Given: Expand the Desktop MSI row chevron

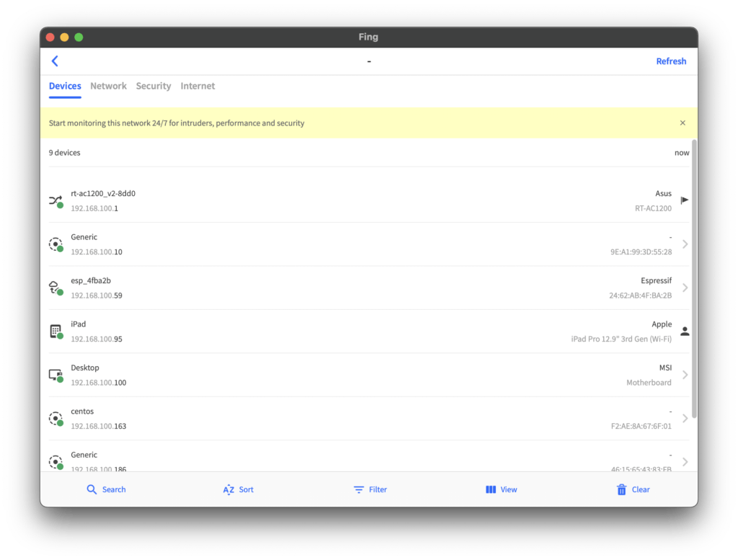Looking at the screenshot, I should coord(685,375).
